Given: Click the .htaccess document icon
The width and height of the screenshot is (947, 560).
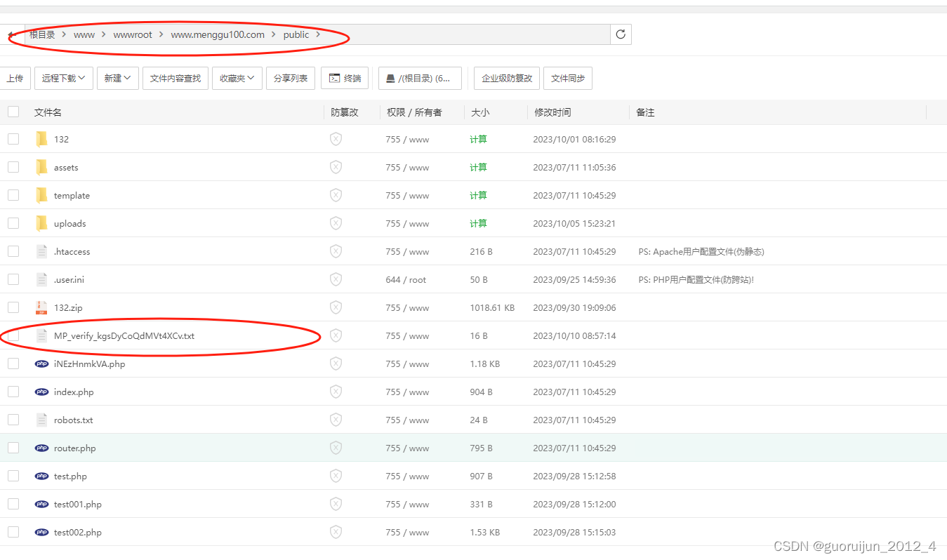Looking at the screenshot, I should click(x=42, y=251).
